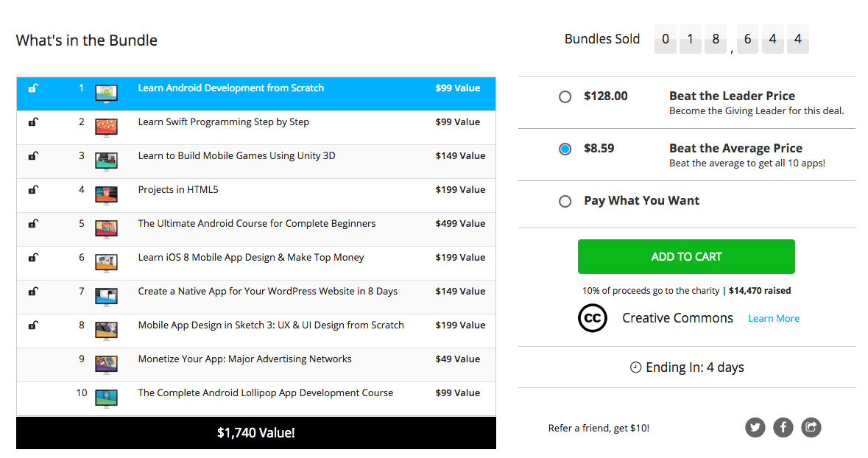Screen dimensions: 868x458
Task: Click the clock icon near Ending In
Action: [x=636, y=367]
